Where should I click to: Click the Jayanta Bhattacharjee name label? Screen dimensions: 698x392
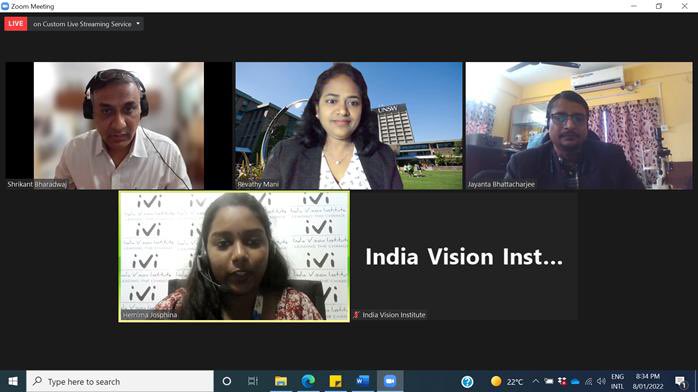[501, 184]
